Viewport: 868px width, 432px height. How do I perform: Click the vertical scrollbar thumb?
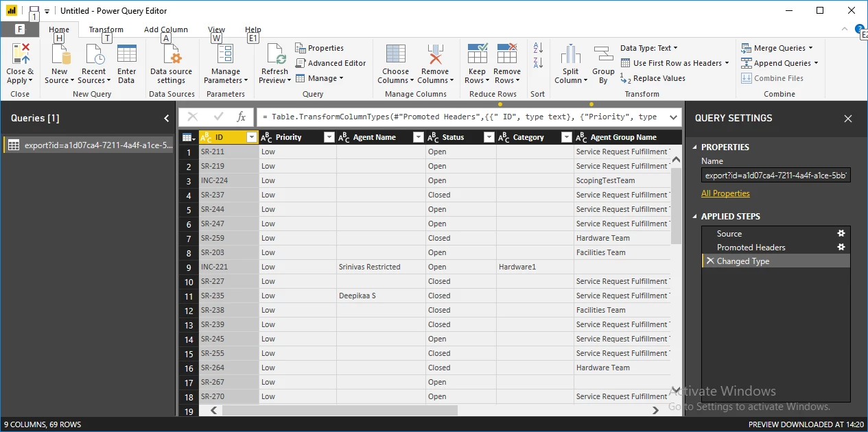pos(675,206)
